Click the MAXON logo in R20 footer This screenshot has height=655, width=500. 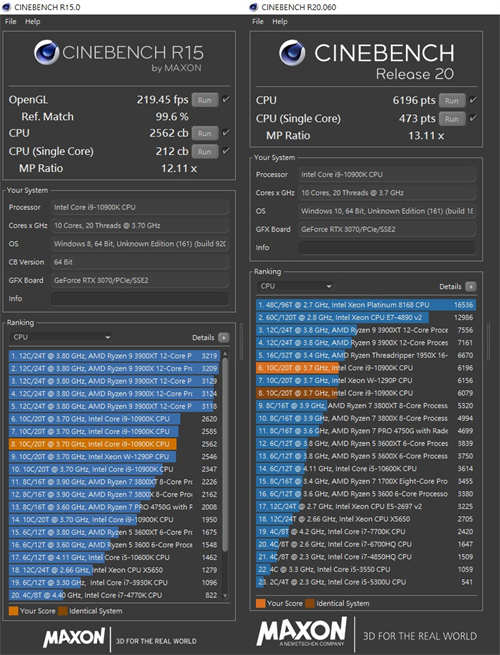pyautogui.click(x=302, y=632)
